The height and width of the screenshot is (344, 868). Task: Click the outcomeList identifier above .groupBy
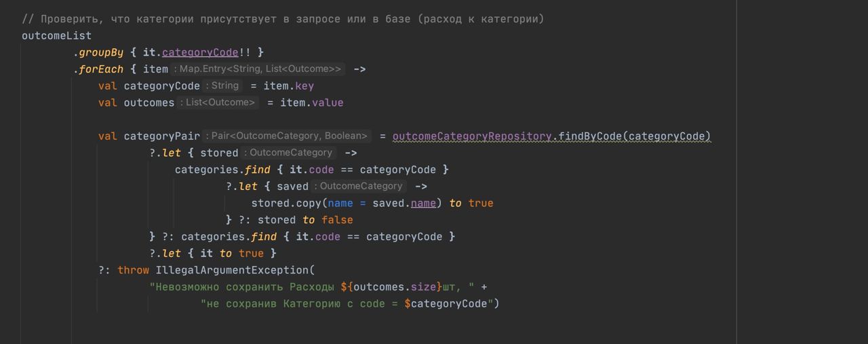[56, 35]
